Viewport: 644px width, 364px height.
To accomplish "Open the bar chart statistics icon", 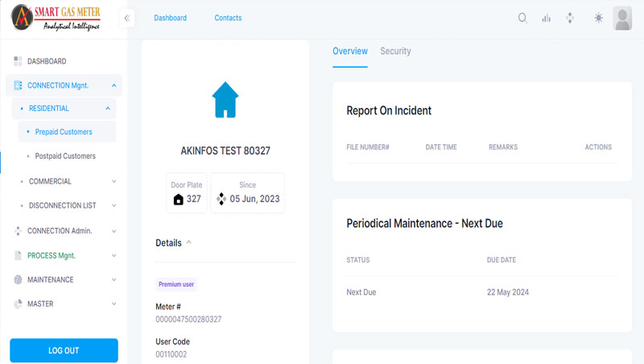I will pyautogui.click(x=547, y=18).
